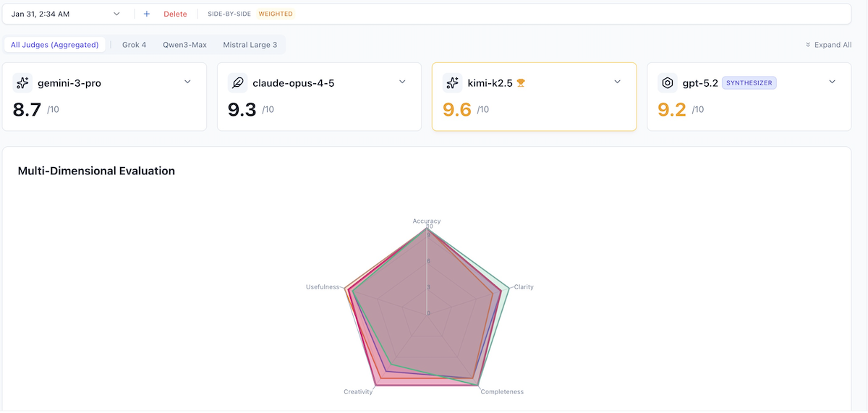Switch to the Grok 4 judge tab

pyautogui.click(x=134, y=45)
